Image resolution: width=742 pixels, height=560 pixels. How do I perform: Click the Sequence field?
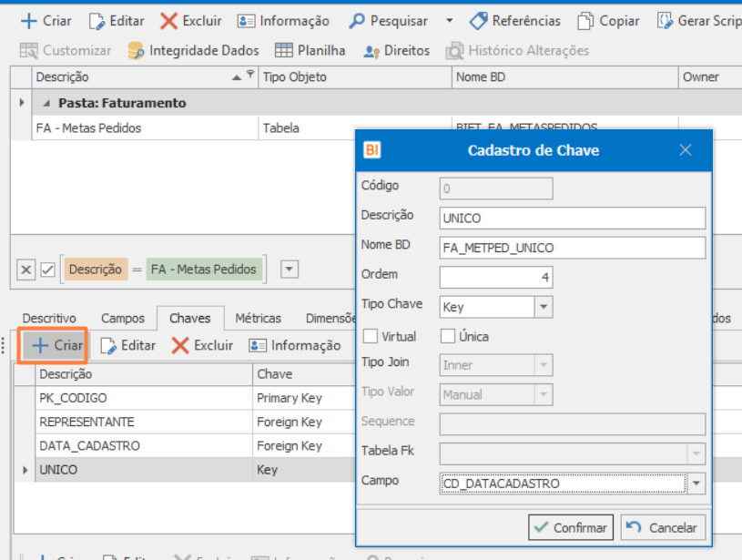tap(572, 424)
